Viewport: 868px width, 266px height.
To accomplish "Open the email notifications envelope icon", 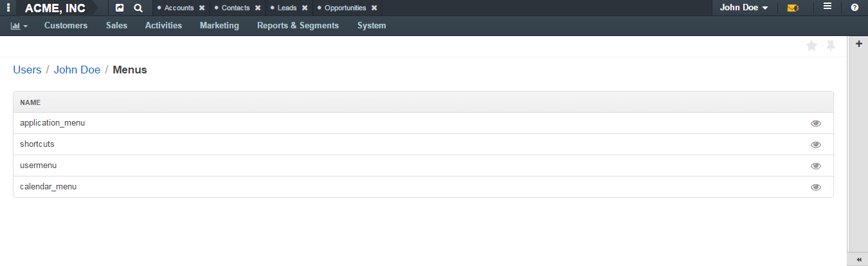I will point(793,8).
